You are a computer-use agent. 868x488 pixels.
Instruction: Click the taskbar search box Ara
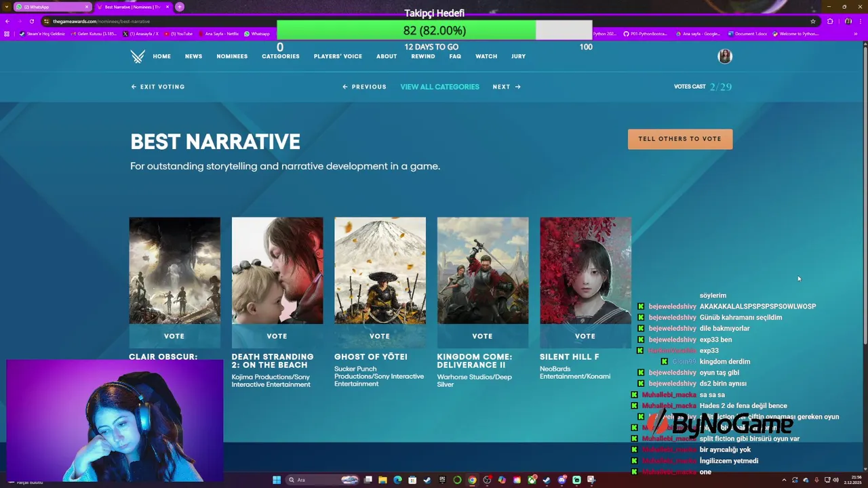click(322, 480)
